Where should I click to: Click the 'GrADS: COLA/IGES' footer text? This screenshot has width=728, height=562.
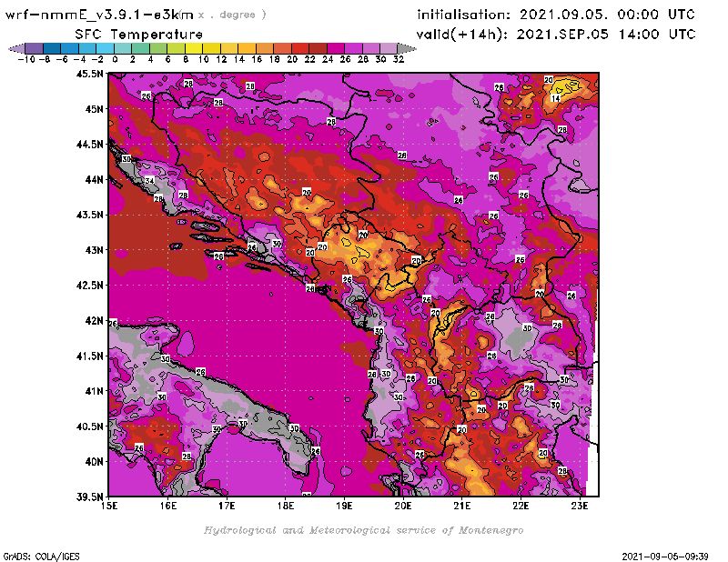pos(41,557)
